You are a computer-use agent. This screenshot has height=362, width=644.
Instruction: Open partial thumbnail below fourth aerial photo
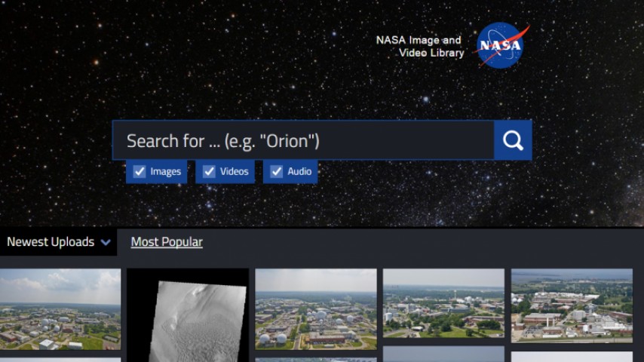point(443,354)
